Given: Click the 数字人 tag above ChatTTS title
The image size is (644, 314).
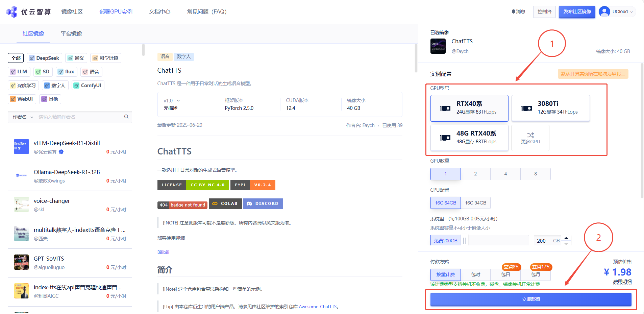Looking at the screenshot, I should coord(184,56).
